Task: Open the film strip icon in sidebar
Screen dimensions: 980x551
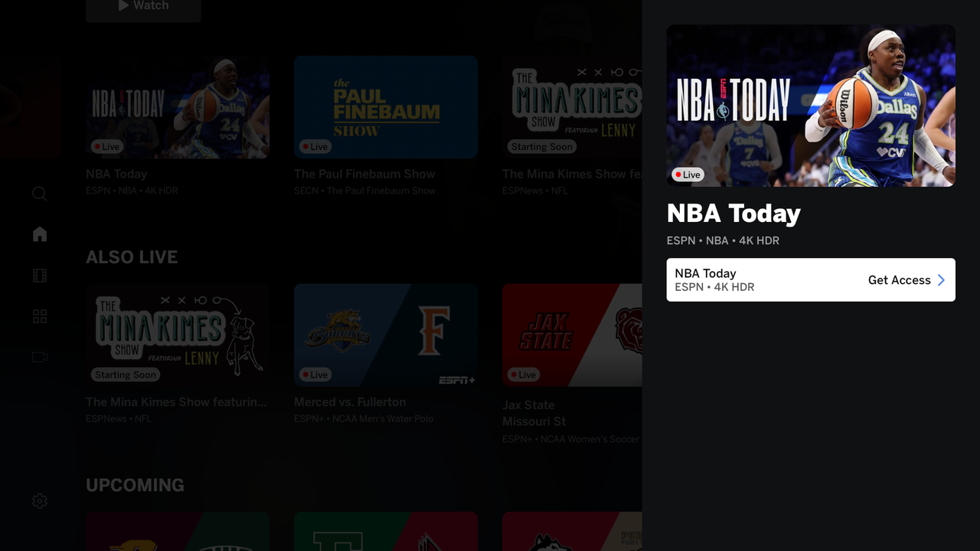Action: click(x=40, y=275)
